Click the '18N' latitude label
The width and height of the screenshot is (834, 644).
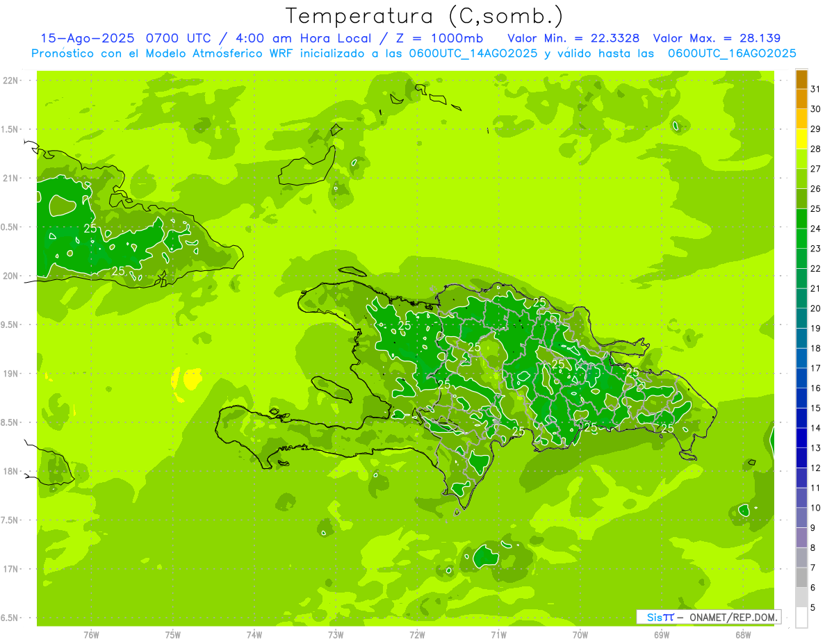(10, 472)
